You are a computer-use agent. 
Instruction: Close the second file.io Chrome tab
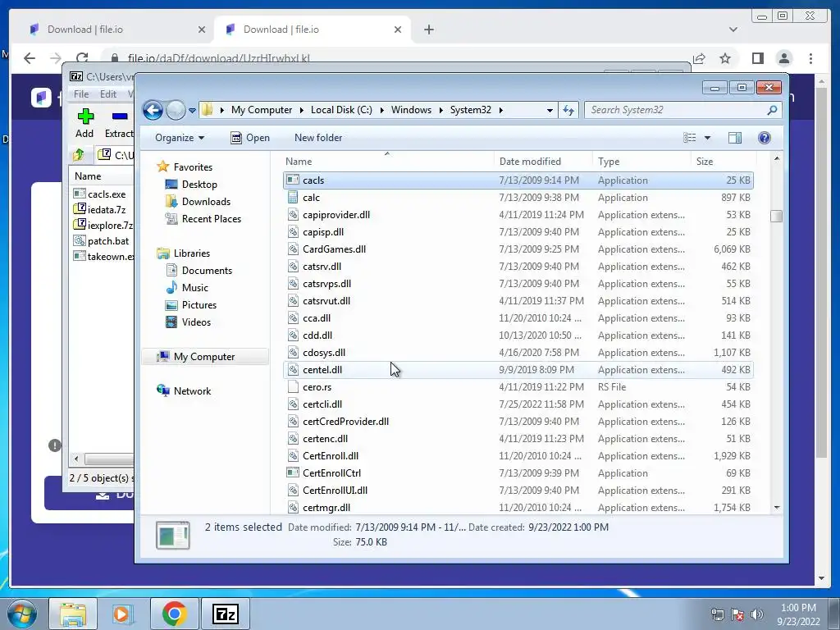coord(398,30)
